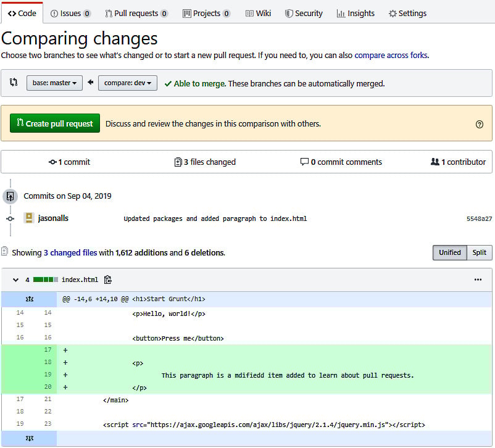This screenshot has width=495, height=448.
Task: Click the '<button>Press me</button>' code line
Action: (178, 338)
